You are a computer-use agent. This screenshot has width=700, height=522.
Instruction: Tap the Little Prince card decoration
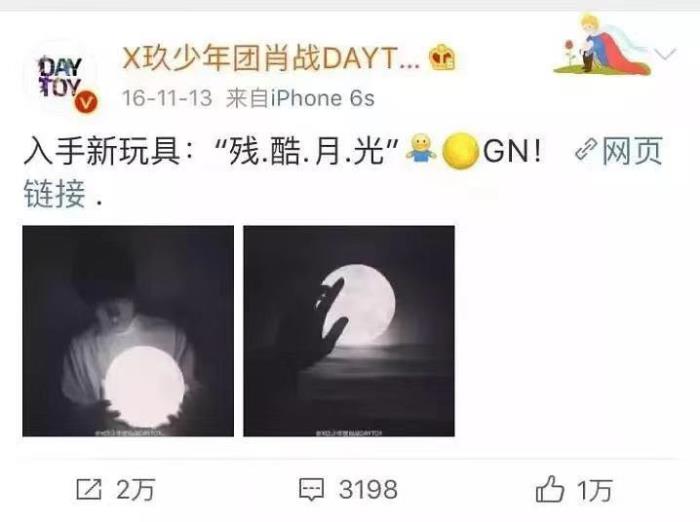tap(602, 45)
